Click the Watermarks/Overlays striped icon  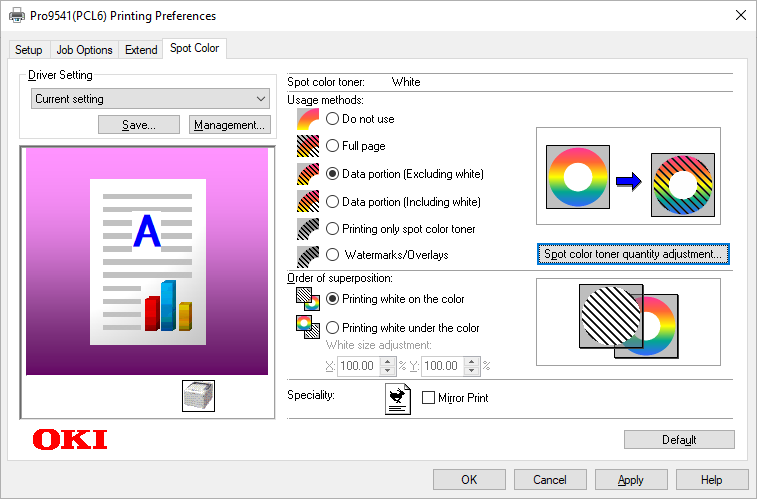point(308,256)
